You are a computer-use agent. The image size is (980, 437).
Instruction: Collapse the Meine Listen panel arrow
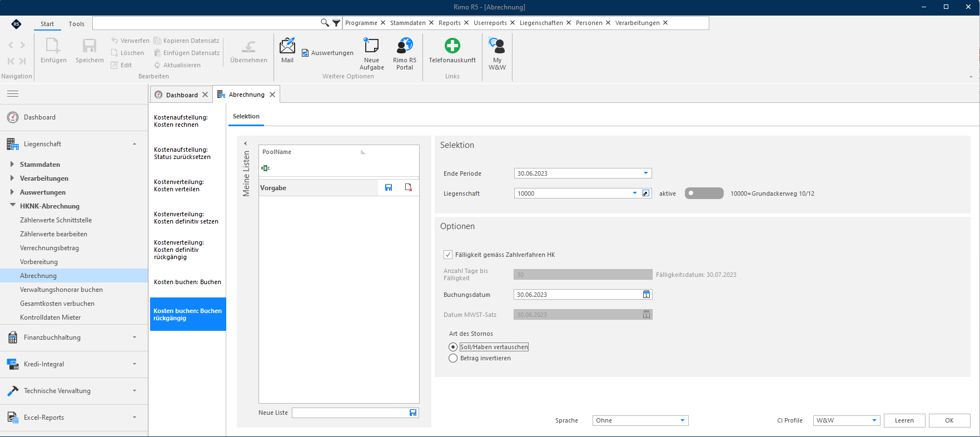[246, 143]
